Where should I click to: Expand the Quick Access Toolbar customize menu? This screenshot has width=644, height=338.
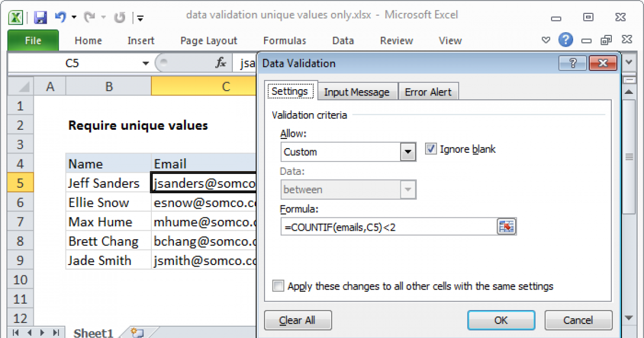tap(140, 17)
